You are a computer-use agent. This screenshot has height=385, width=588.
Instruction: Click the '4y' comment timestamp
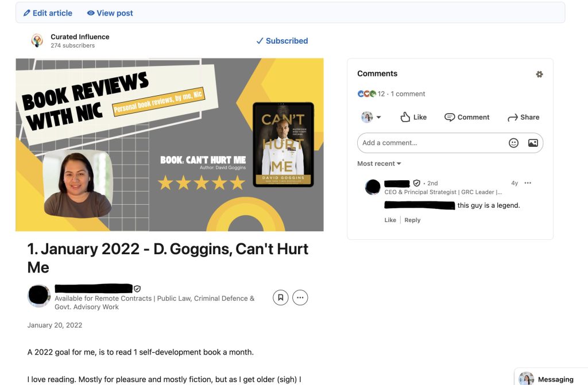pyautogui.click(x=514, y=183)
